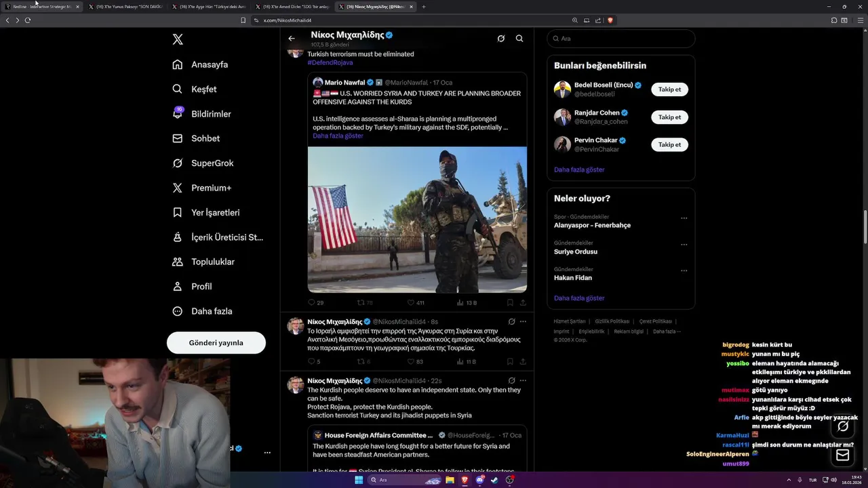
Task: Click Grok icon on the 22s post
Action: pos(511,381)
